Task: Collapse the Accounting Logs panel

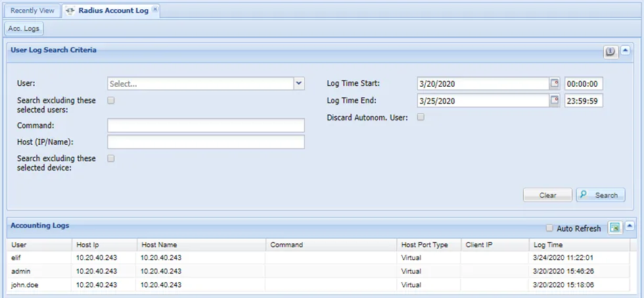Action: tap(630, 226)
